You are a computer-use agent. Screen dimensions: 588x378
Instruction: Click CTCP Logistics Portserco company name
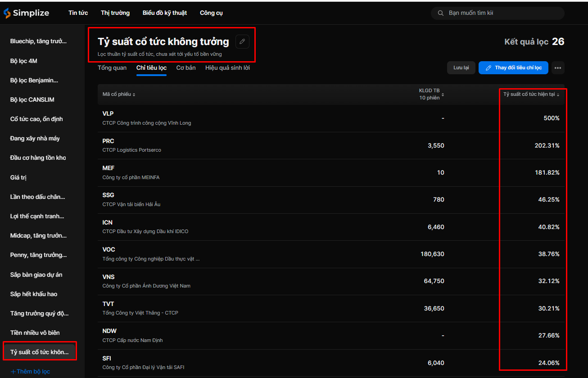tap(132, 150)
